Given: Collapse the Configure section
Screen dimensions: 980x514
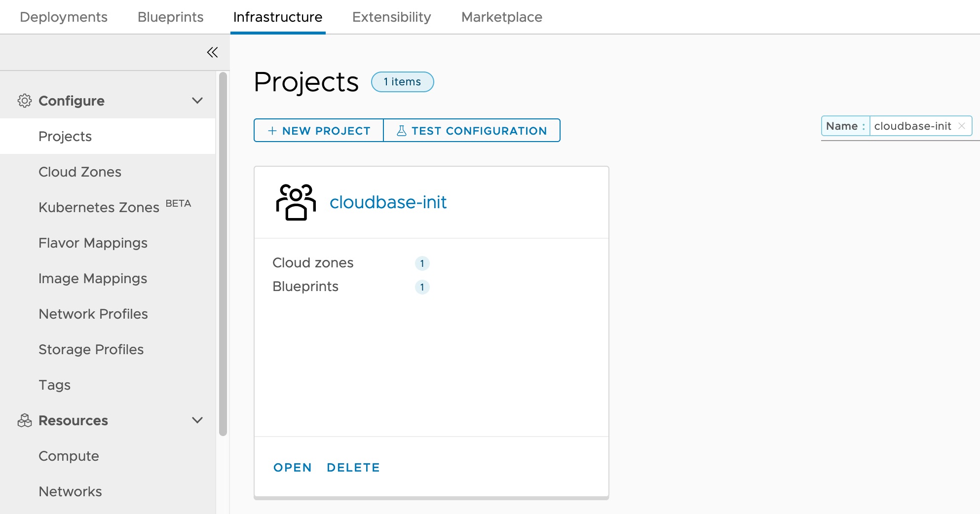Looking at the screenshot, I should pos(197,100).
